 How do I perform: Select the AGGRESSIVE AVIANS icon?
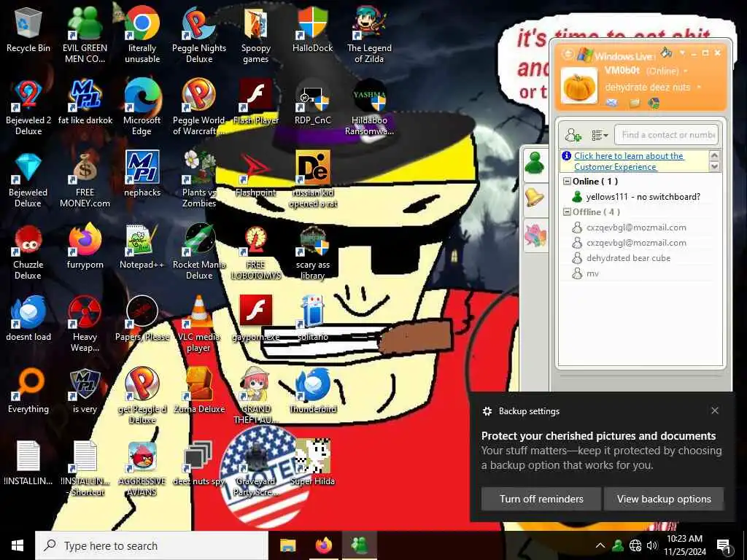click(x=142, y=469)
